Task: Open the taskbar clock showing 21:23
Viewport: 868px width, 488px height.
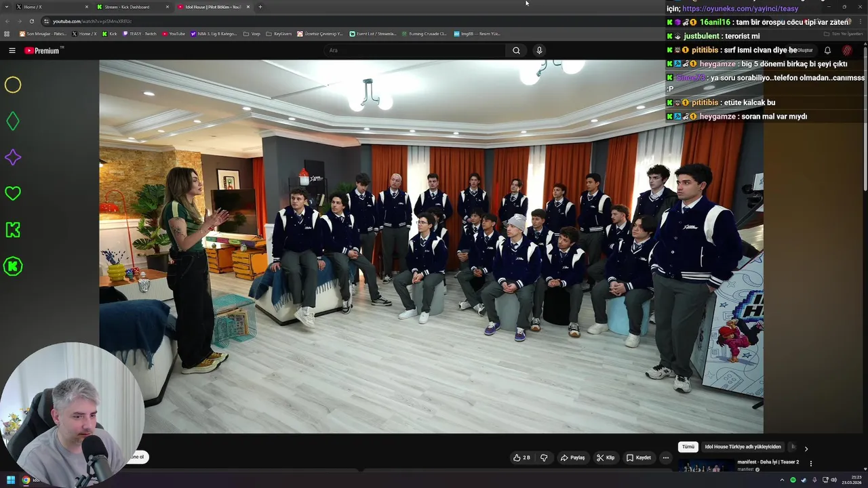Action: click(852, 480)
